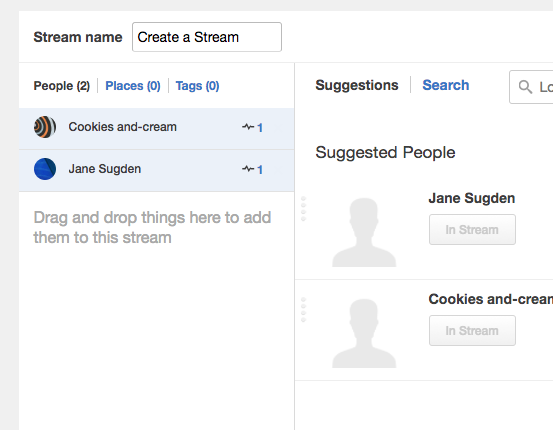553x430 pixels.
Task: Click drag handle dots beside Jane Sugden suggestion
Action: 303,208
